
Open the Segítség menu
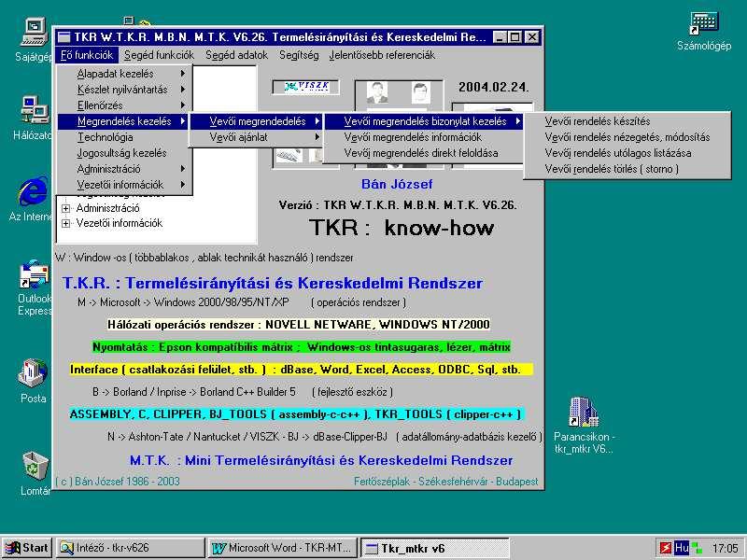(x=299, y=55)
